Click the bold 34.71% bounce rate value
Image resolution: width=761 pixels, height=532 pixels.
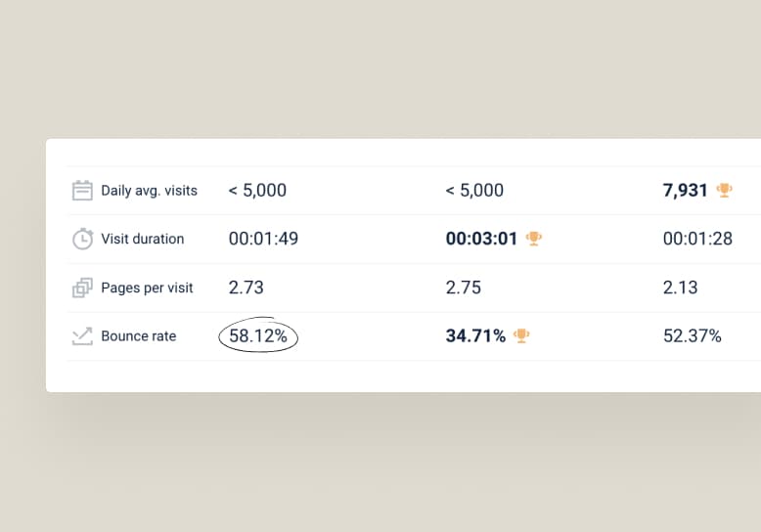tap(475, 336)
